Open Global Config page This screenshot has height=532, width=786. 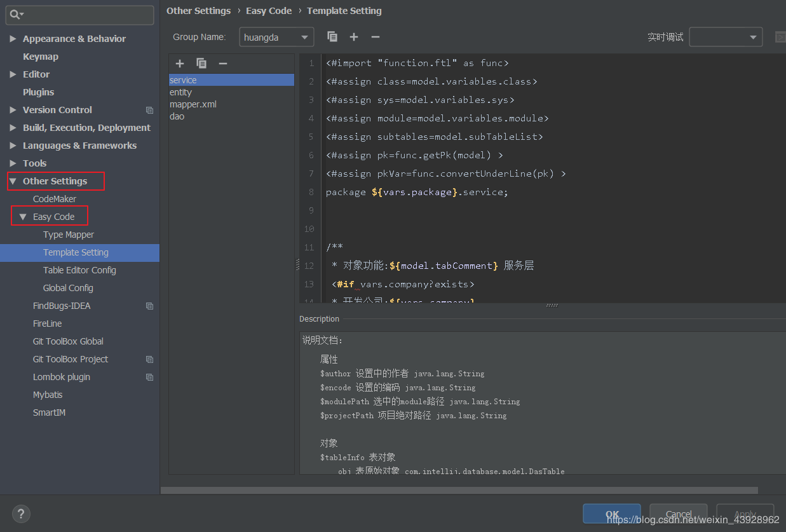[x=68, y=288]
